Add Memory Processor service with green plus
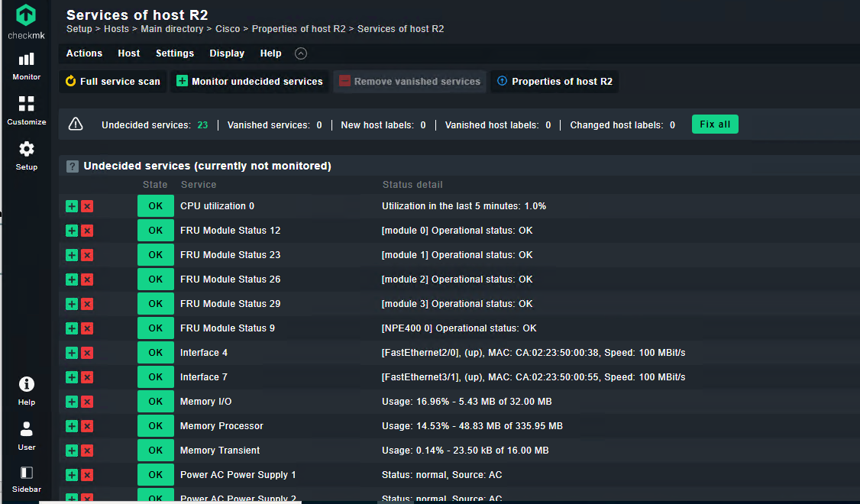This screenshot has height=504, width=860. (72, 426)
